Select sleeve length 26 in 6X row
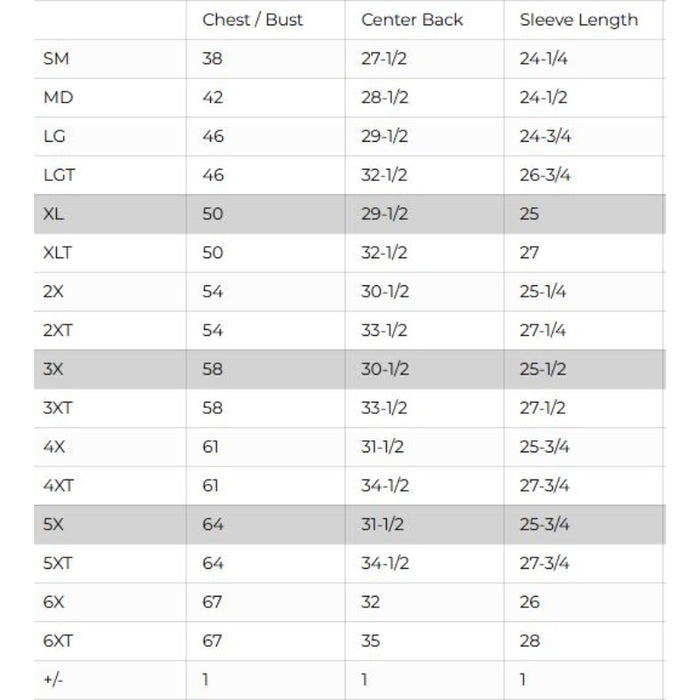Screen dimensions: 700x700 click(x=529, y=602)
